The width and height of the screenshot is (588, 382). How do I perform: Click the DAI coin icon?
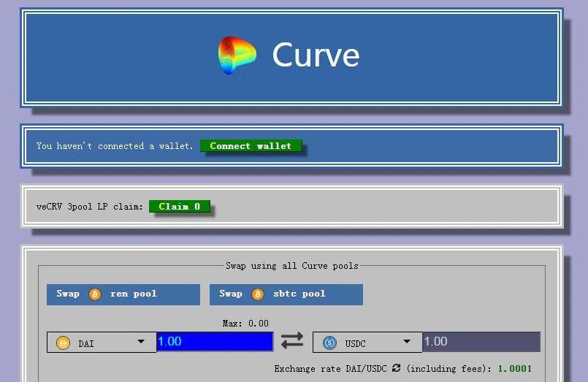[x=63, y=343]
